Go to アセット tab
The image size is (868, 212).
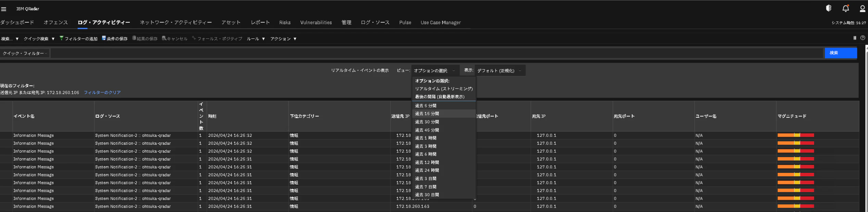pyautogui.click(x=231, y=23)
